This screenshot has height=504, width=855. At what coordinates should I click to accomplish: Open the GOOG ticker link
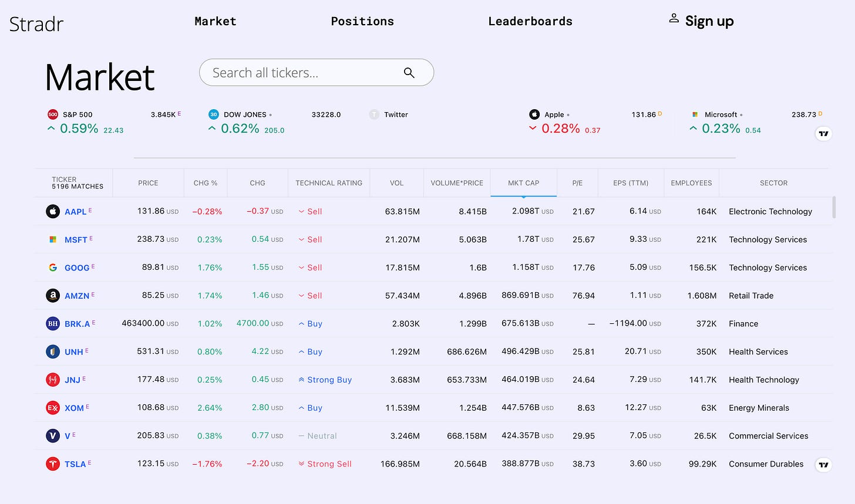(77, 268)
